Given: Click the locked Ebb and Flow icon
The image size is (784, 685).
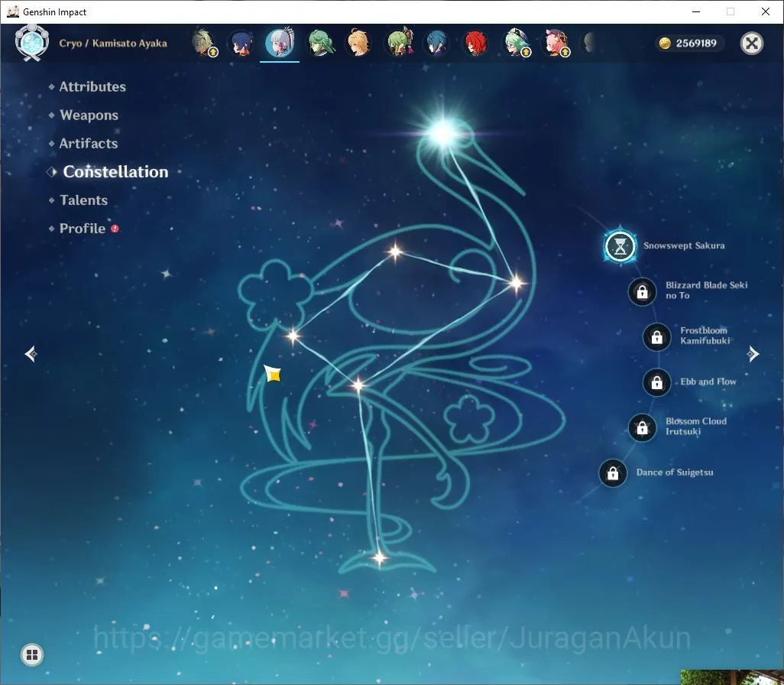Looking at the screenshot, I should pyautogui.click(x=657, y=382).
